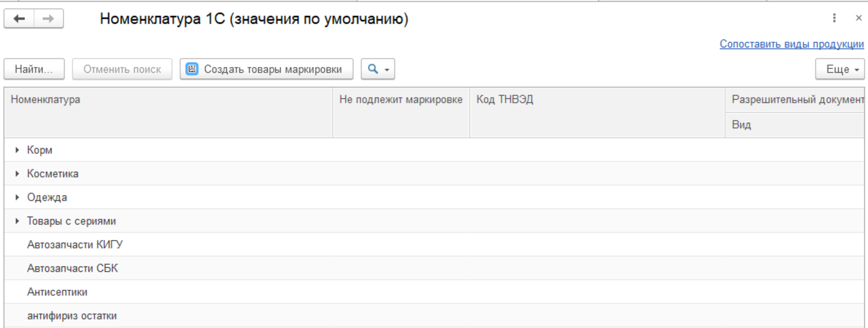Open the three-dot options menu
The image size is (868, 328).
(x=834, y=18)
